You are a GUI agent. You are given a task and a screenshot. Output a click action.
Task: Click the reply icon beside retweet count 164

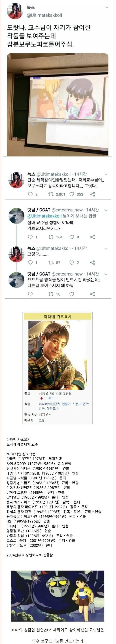coord(30,237)
